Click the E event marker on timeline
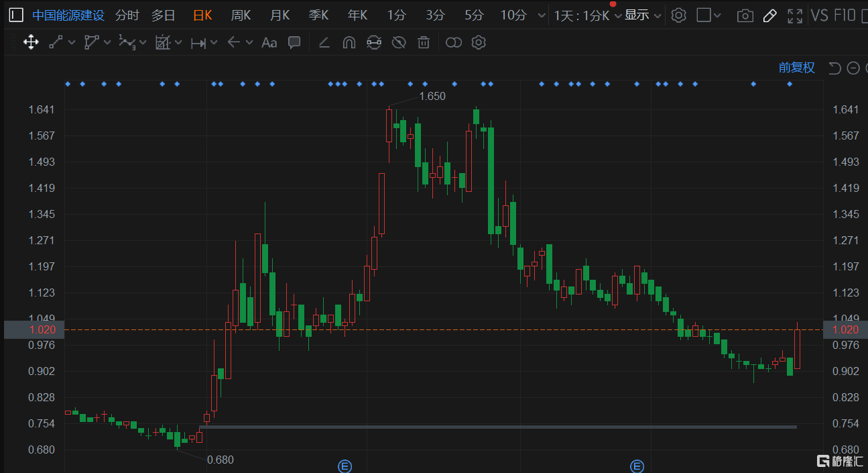Image resolution: width=868 pixels, height=473 pixels. [345, 466]
